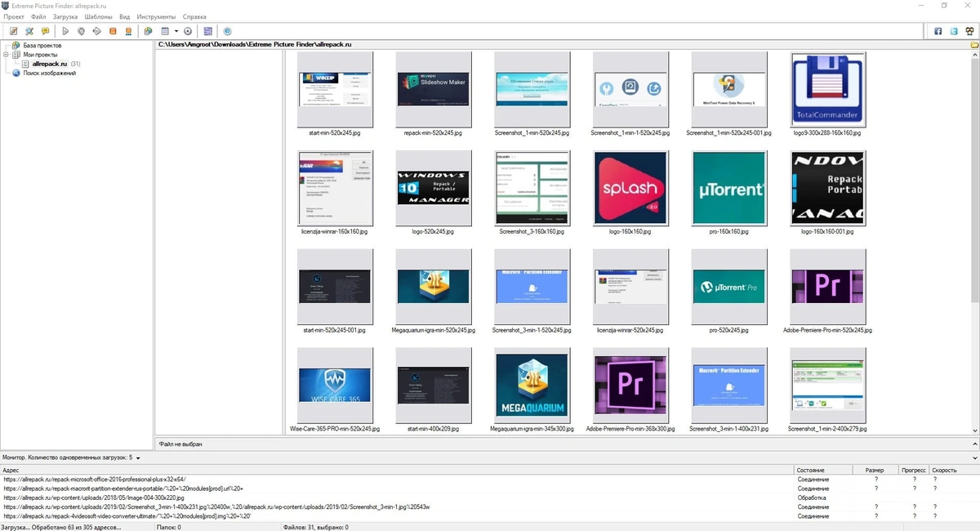Screen dimensions: 980x531
Task: Select thumbnail logo9-300x288-160x160.jpg TotalCommander
Action: [x=828, y=89]
